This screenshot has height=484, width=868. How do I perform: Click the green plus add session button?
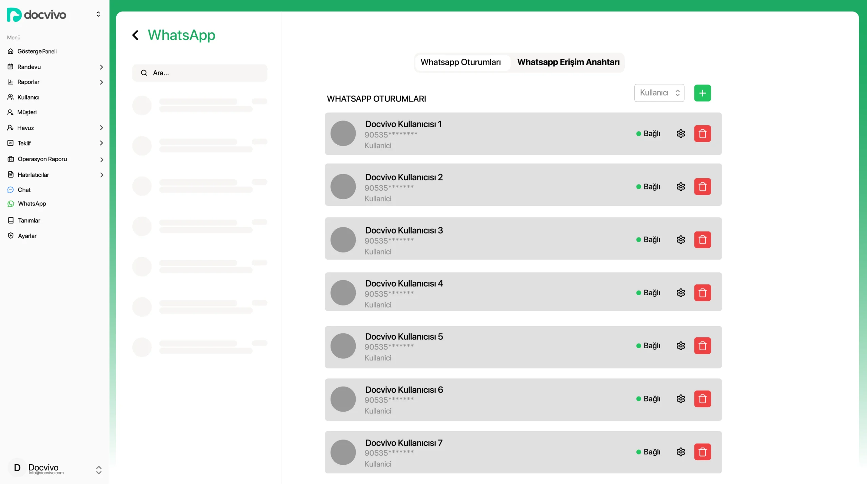702,93
